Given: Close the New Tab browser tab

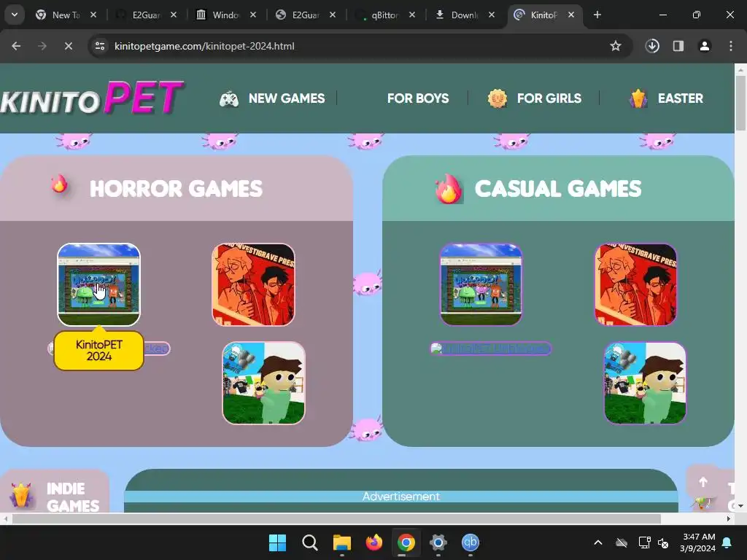Looking at the screenshot, I should click(93, 15).
